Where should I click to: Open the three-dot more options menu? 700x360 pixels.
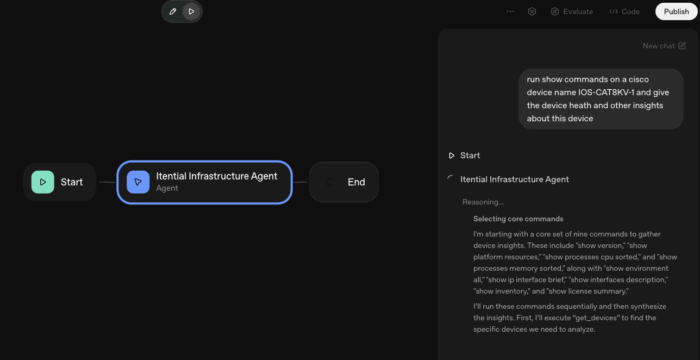(x=510, y=12)
